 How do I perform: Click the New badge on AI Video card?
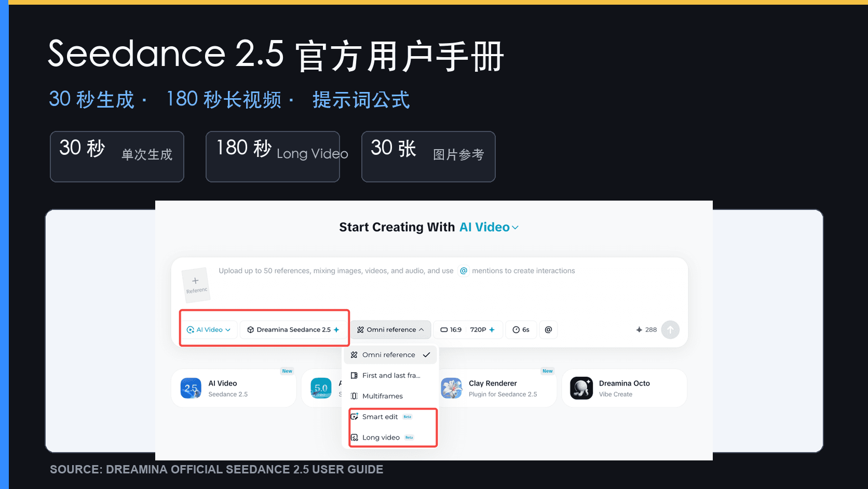287,371
